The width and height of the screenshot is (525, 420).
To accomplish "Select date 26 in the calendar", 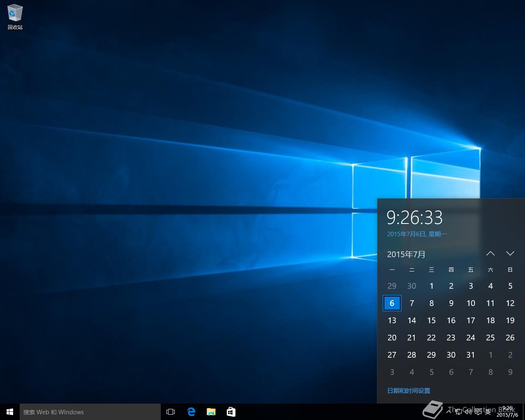I will pyautogui.click(x=510, y=338).
